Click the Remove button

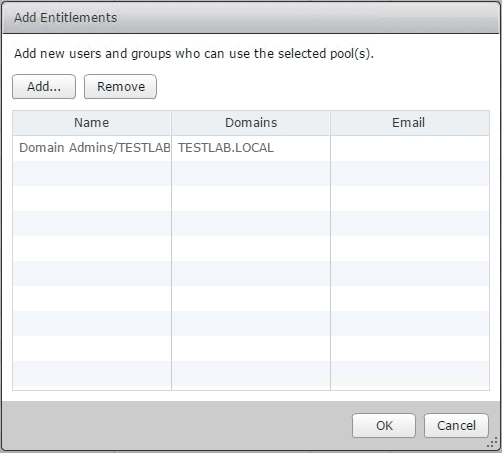(x=120, y=87)
